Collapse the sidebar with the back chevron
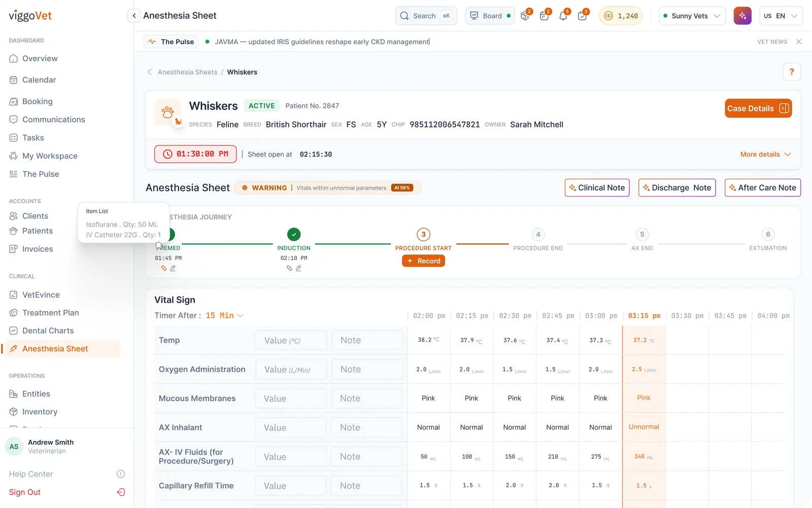This screenshot has width=812, height=508. [x=134, y=16]
